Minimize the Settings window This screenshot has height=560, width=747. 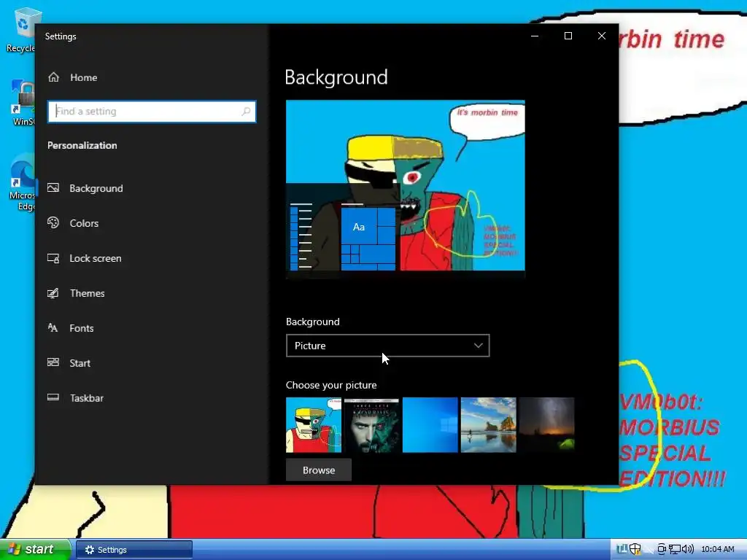click(535, 36)
